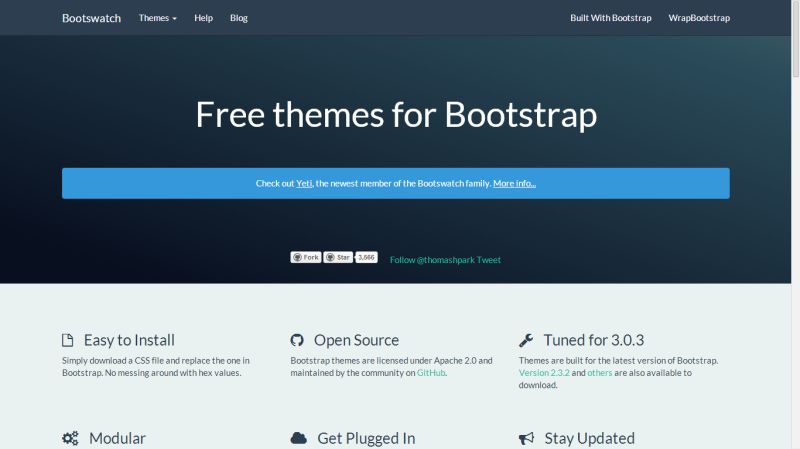
Task: Open the GitHub community link
Action: coord(431,373)
